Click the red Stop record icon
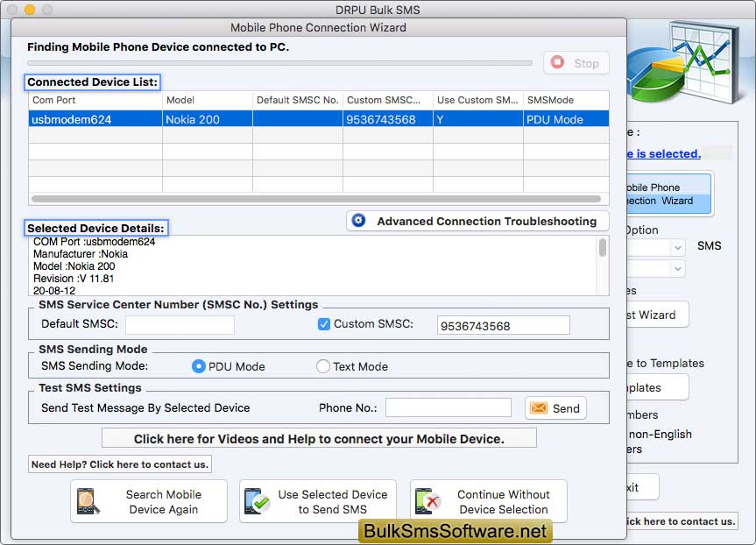 pos(557,62)
